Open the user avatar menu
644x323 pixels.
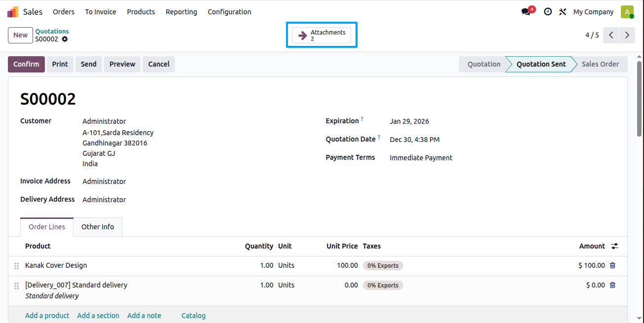pyautogui.click(x=627, y=12)
